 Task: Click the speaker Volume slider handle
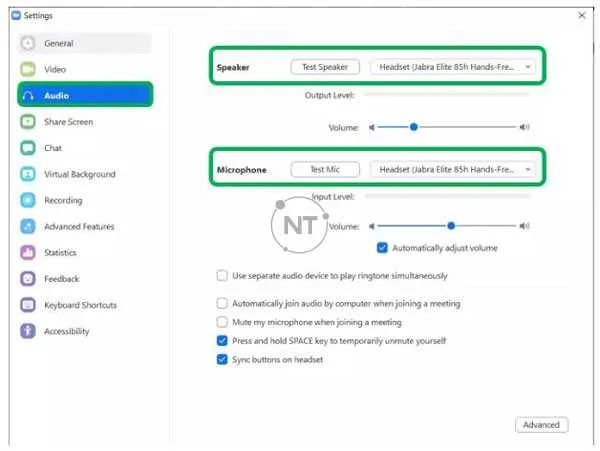point(414,127)
